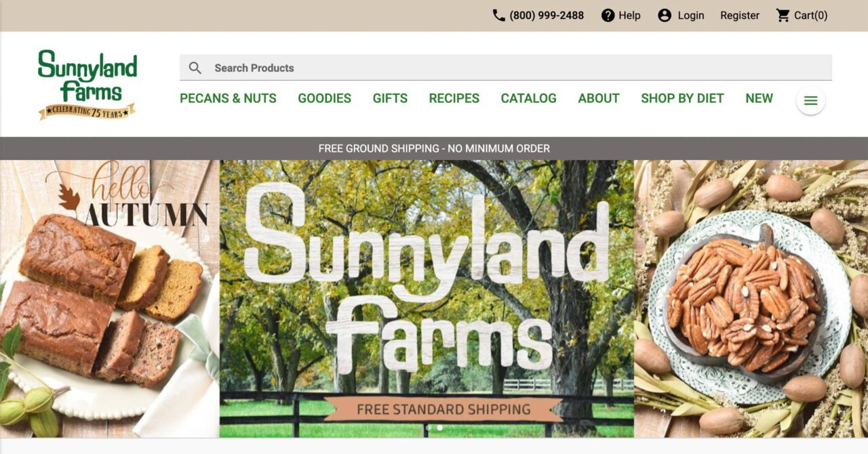This screenshot has height=454, width=868.
Task: Select the first carousel slide dot
Action: [428, 428]
